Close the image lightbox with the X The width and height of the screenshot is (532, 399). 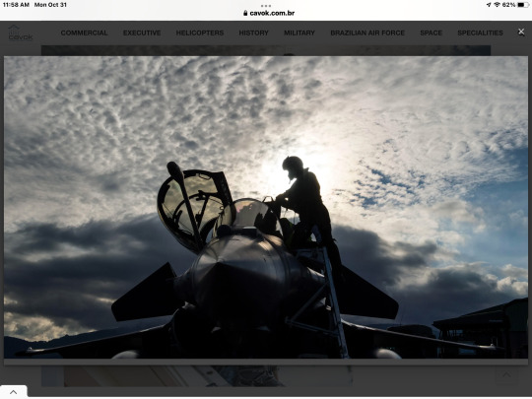click(x=521, y=32)
